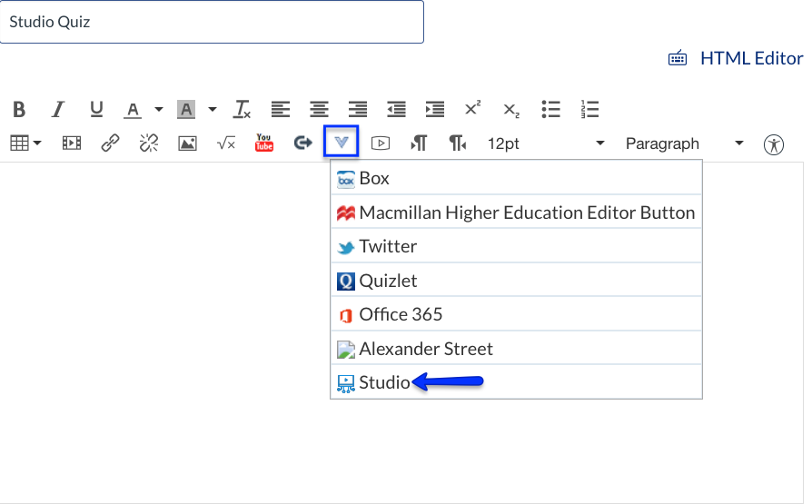Embed image icon
Image resolution: width=812 pixels, height=504 pixels.
[187, 143]
